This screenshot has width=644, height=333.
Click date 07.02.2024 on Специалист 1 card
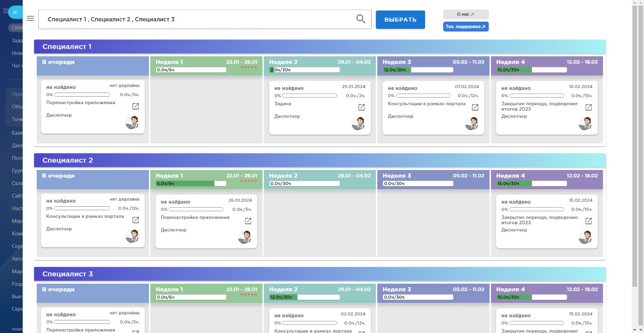pyautogui.click(x=467, y=87)
